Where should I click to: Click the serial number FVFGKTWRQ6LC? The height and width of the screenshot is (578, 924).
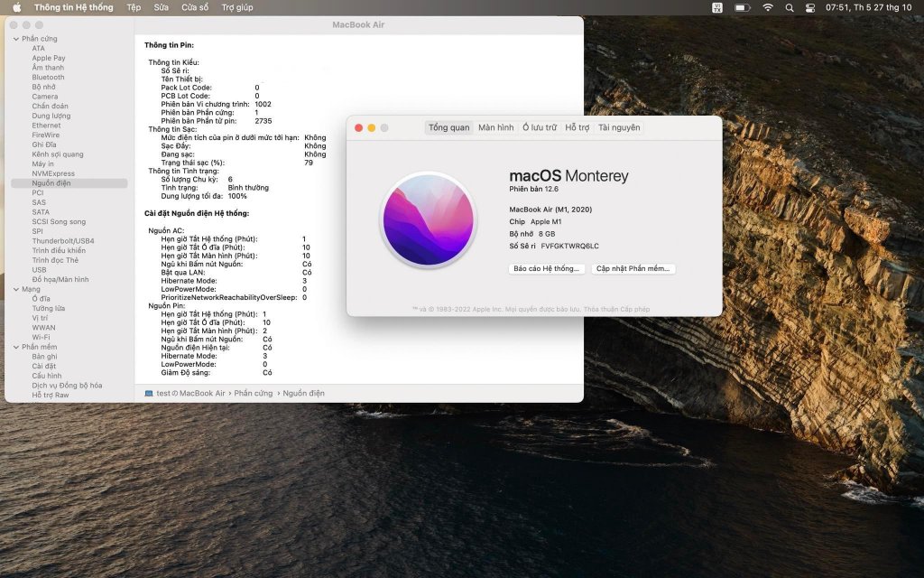click(570, 247)
